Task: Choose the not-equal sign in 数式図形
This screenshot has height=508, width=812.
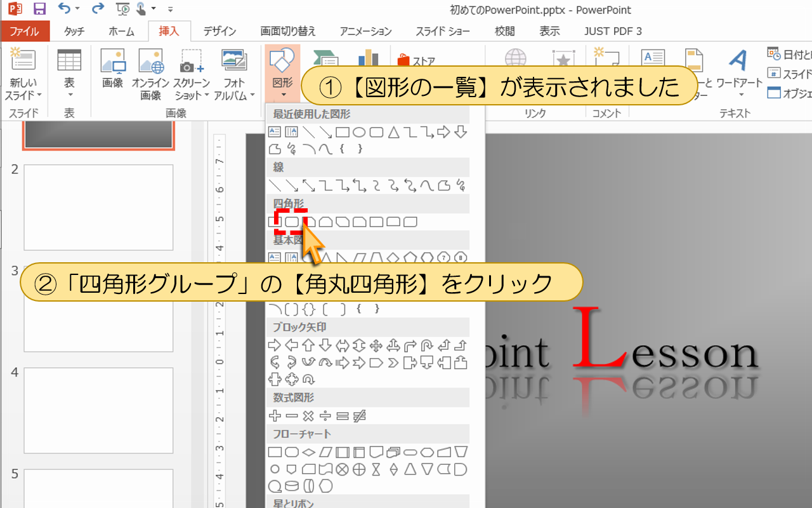Action: 360,416
